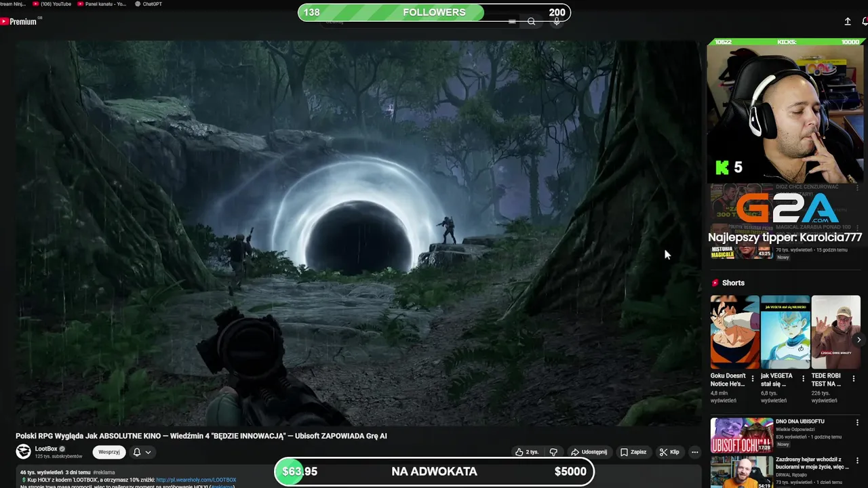Click the video title text
868x488 pixels.
tap(201, 436)
